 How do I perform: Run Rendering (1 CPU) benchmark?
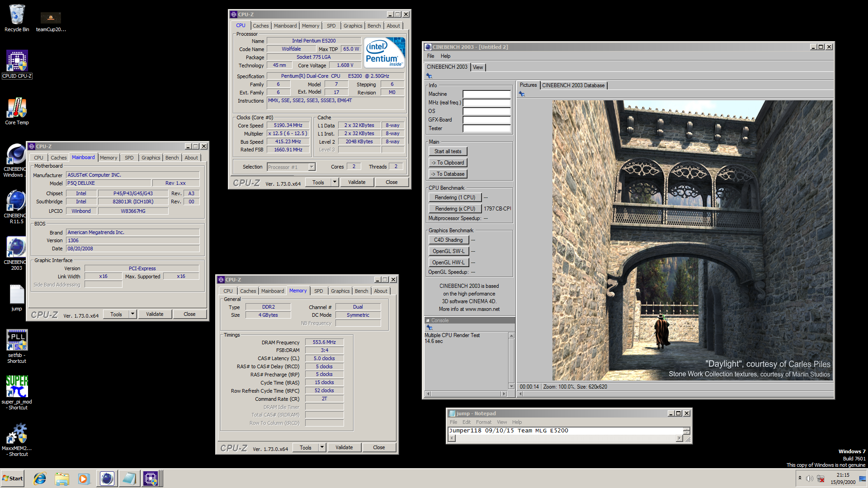(455, 197)
